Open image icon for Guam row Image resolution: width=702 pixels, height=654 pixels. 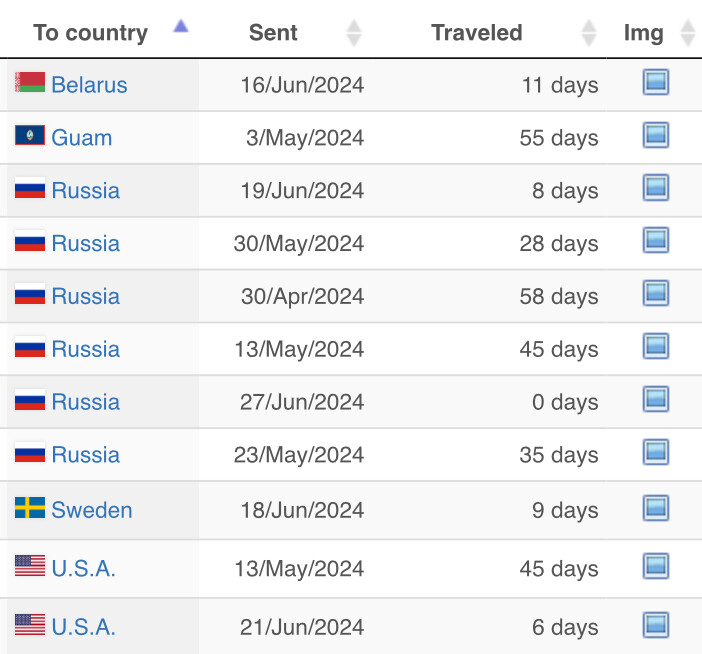tap(655, 136)
